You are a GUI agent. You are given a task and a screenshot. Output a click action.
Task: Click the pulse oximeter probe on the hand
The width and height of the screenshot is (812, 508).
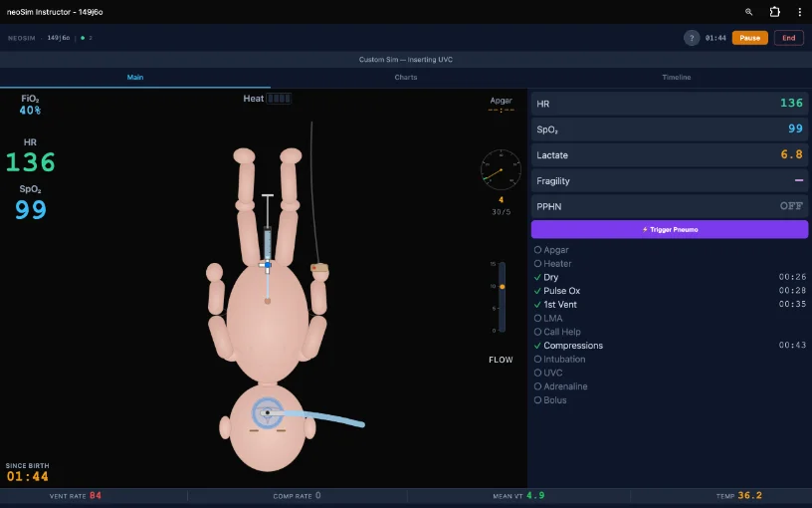click(x=319, y=268)
